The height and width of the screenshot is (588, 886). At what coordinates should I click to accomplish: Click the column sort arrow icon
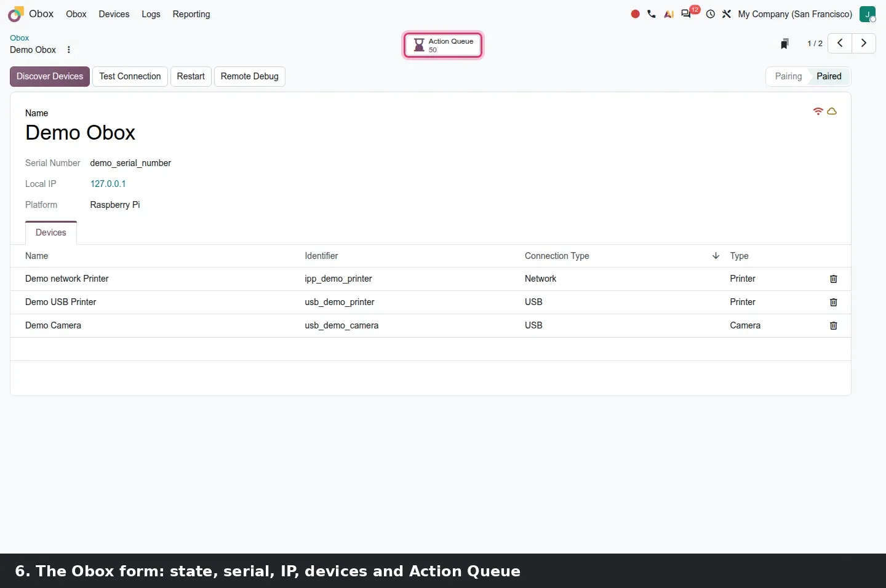(716, 256)
